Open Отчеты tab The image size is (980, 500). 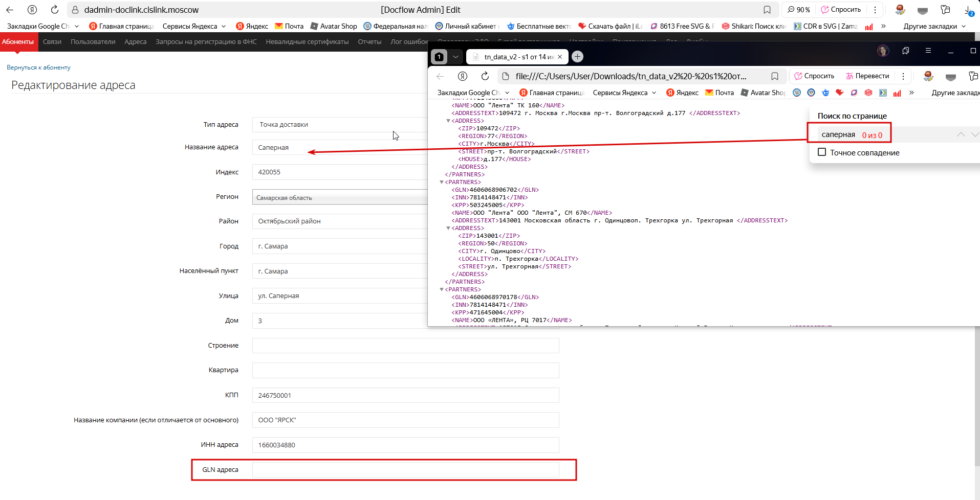pos(369,42)
